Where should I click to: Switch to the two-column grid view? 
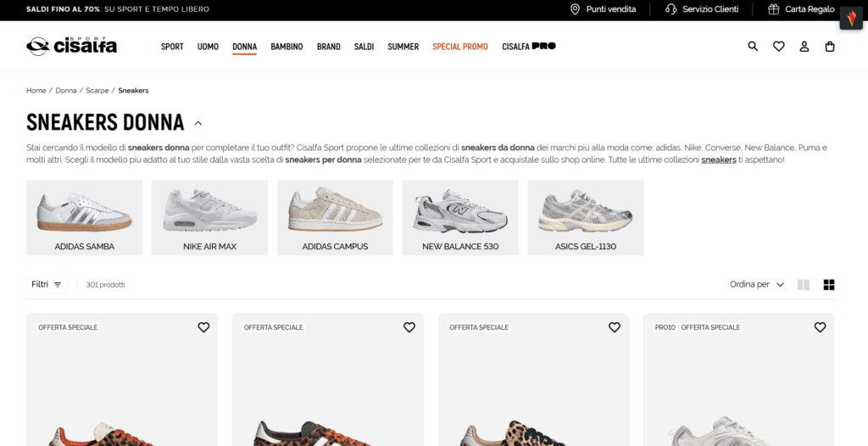[804, 285]
